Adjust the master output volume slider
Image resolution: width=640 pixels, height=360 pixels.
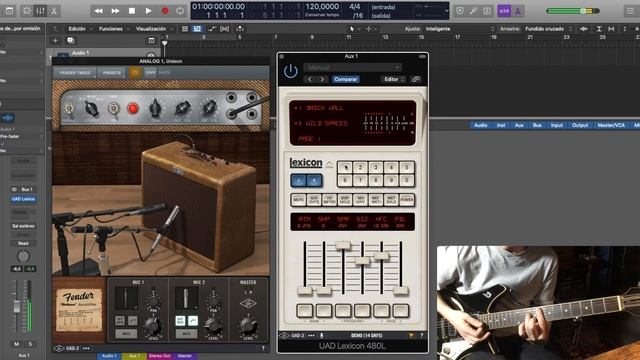click(573, 11)
